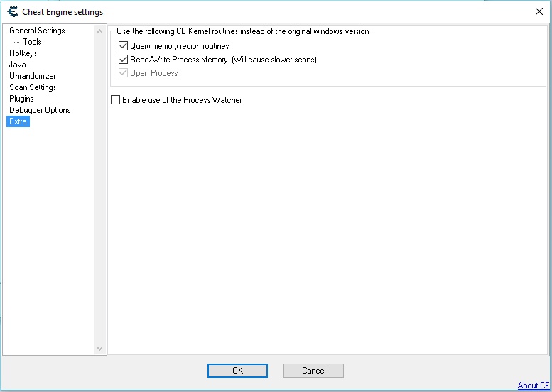552x392 pixels.
Task: Select the Extra settings item
Action: point(18,121)
